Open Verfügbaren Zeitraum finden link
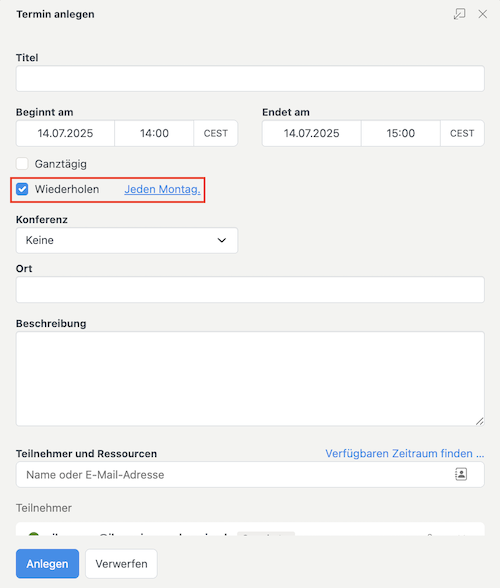 click(x=405, y=453)
